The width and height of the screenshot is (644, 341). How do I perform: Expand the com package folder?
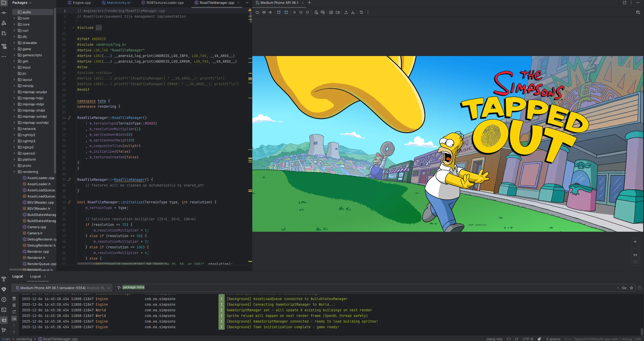tap(14, 18)
